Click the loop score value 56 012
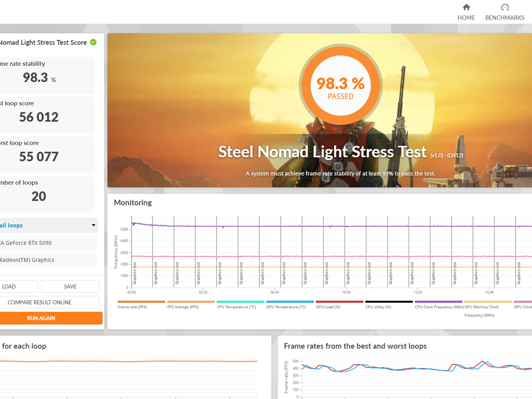Image resolution: width=532 pixels, height=399 pixels. (x=39, y=117)
